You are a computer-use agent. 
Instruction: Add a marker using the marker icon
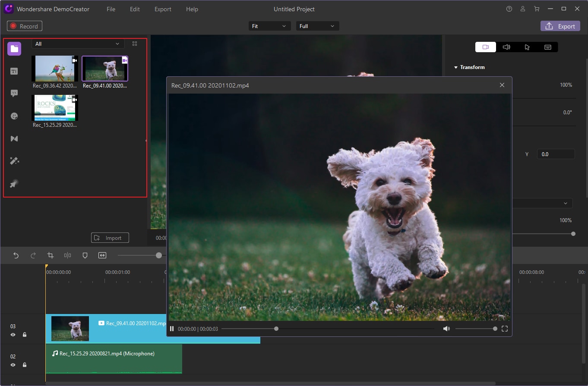(85, 255)
